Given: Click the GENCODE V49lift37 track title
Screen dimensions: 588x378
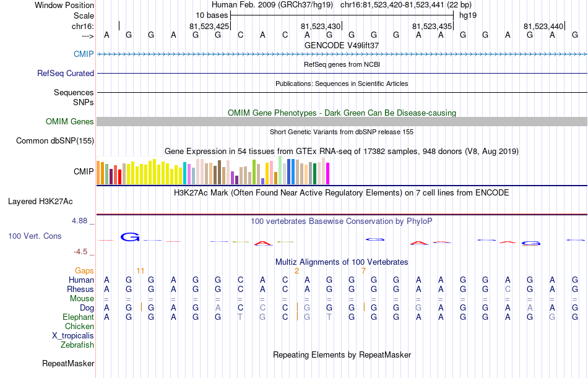Looking at the screenshot, I should tap(342, 45).
